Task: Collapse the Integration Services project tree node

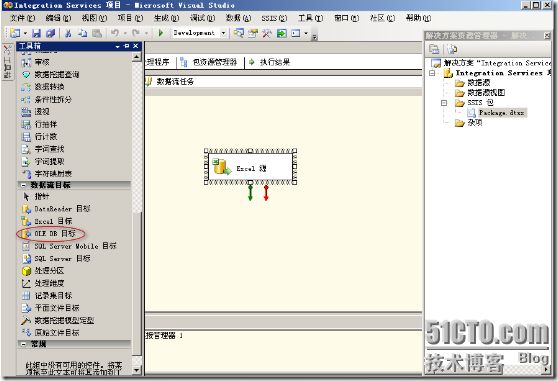Action: point(432,73)
